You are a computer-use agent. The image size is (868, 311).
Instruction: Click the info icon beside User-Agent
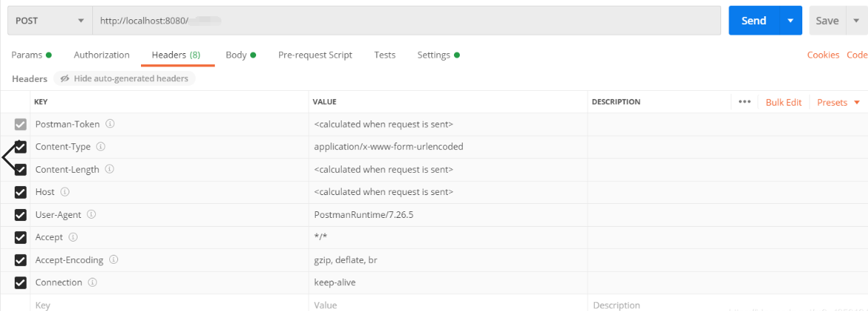[92, 215]
